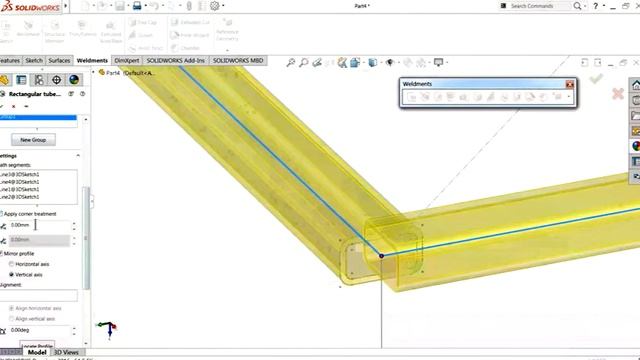This screenshot has height=360, width=640.
Task: Click the OK checkmark under Rectangular tube title
Action: coord(1,107)
